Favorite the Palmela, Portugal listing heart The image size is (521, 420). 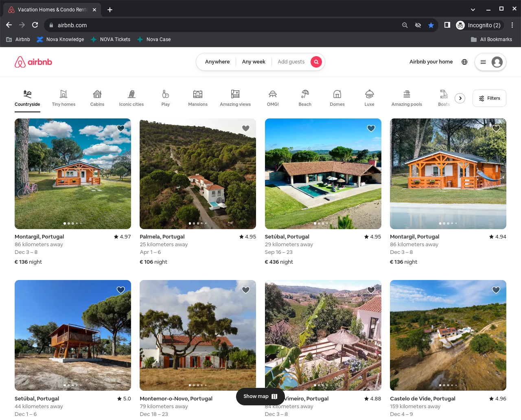[x=246, y=128]
